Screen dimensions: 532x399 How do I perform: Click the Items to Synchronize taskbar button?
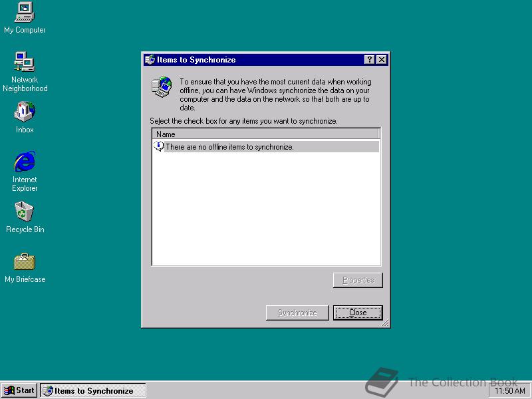point(93,390)
